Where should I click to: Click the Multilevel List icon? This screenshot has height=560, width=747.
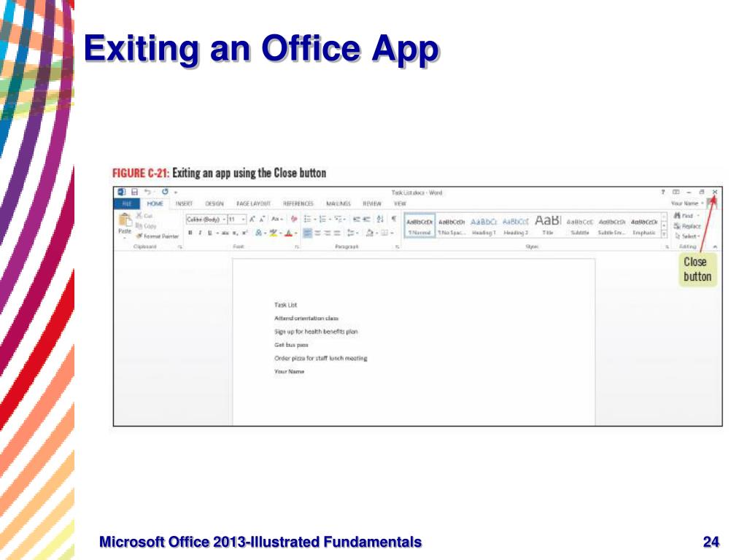pos(338,219)
